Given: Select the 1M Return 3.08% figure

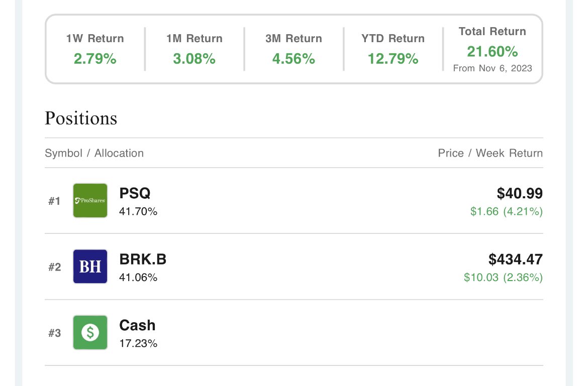Looking at the screenshot, I should 194,59.
